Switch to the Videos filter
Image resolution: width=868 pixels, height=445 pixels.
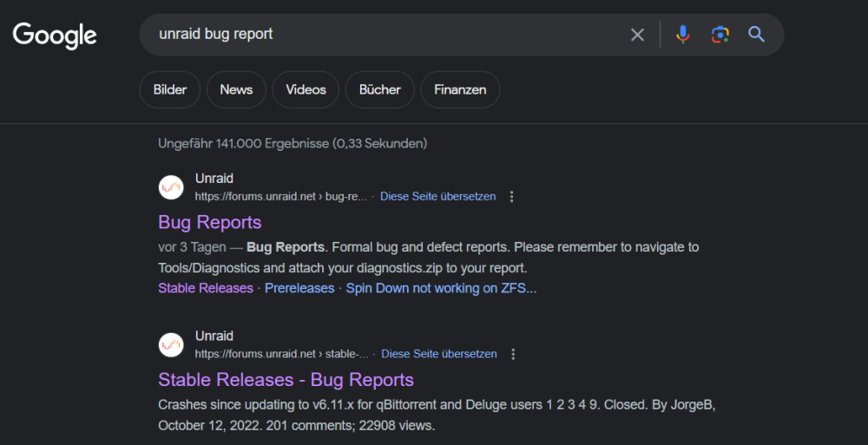306,89
